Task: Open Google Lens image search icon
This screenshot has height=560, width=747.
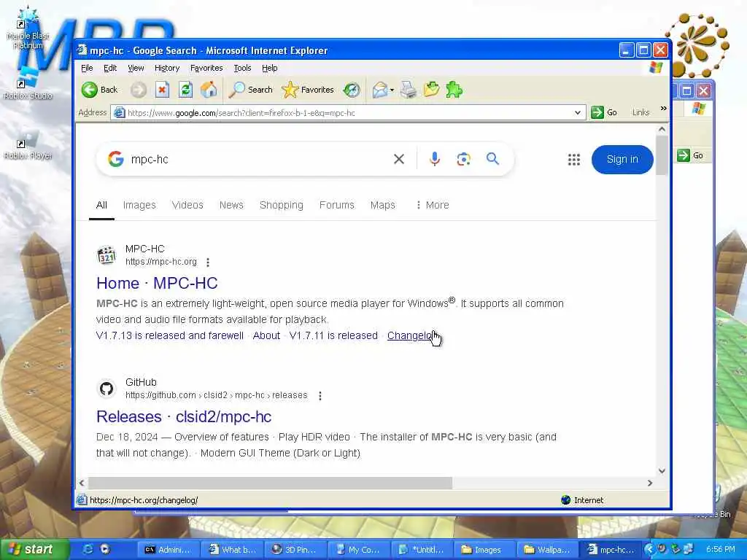Action: click(463, 159)
